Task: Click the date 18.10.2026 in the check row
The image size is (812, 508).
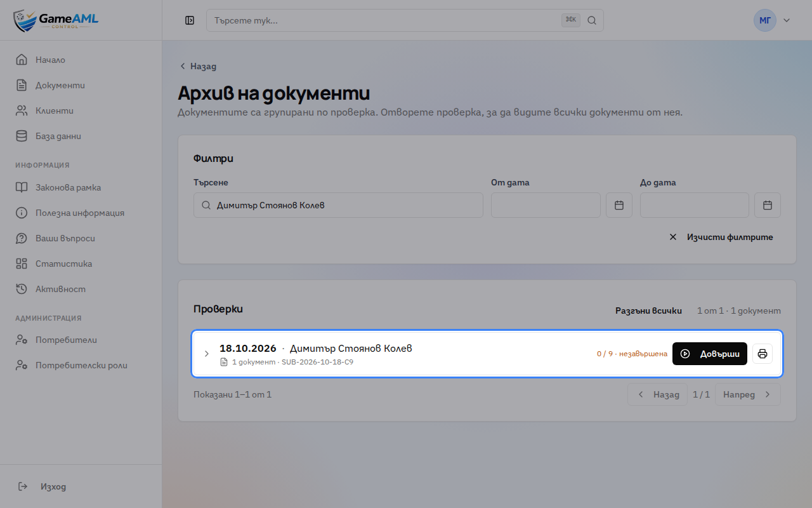Action: pos(248,348)
